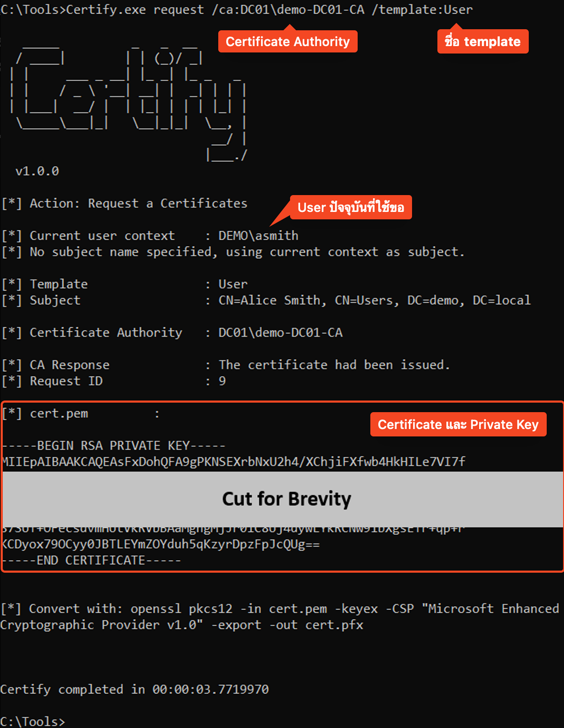Click the END CERTIFICATE footer line
564x728 pixels.
click(x=90, y=560)
